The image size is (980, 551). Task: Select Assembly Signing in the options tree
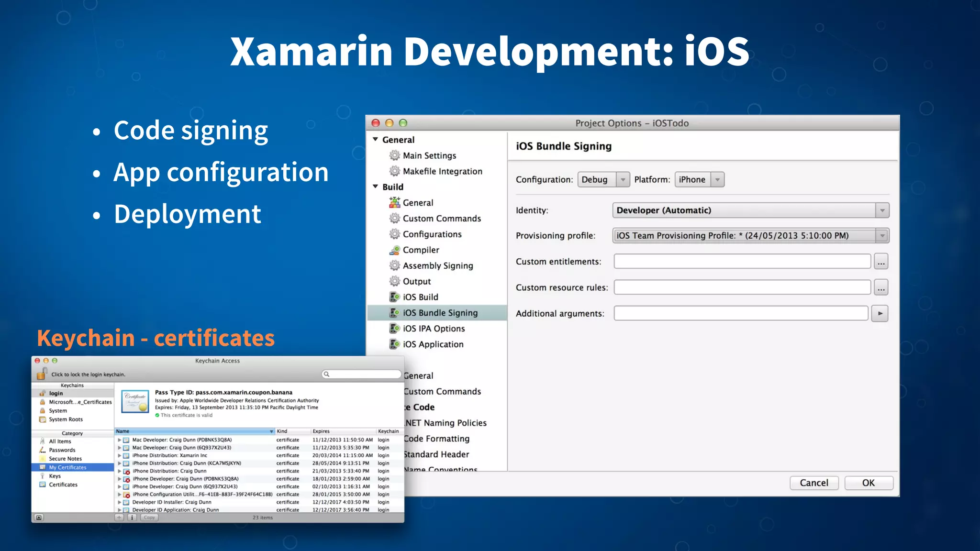[x=437, y=265]
